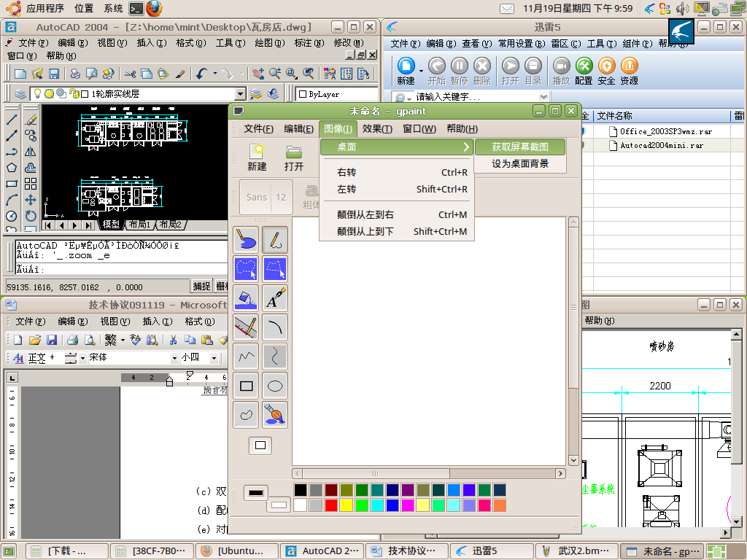Viewport: 747px width, 560px height.
Task: Select the move tool in AutoCAD
Action: (x=31, y=200)
